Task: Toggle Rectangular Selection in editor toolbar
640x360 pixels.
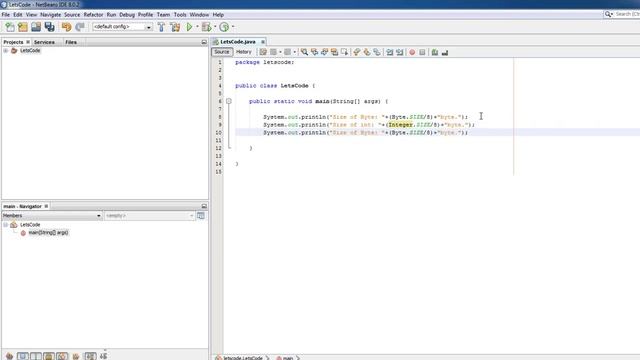Action: [x=344, y=52]
